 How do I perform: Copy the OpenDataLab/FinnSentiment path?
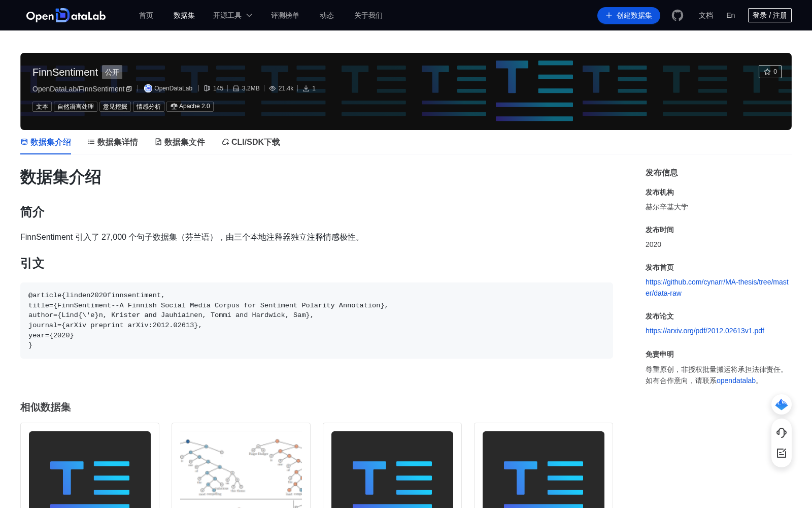129,89
